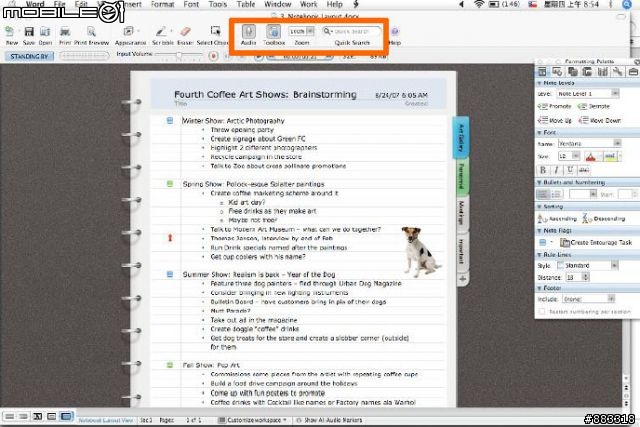Click the Demote button
The image size is (640, 427).
[593, 106]
